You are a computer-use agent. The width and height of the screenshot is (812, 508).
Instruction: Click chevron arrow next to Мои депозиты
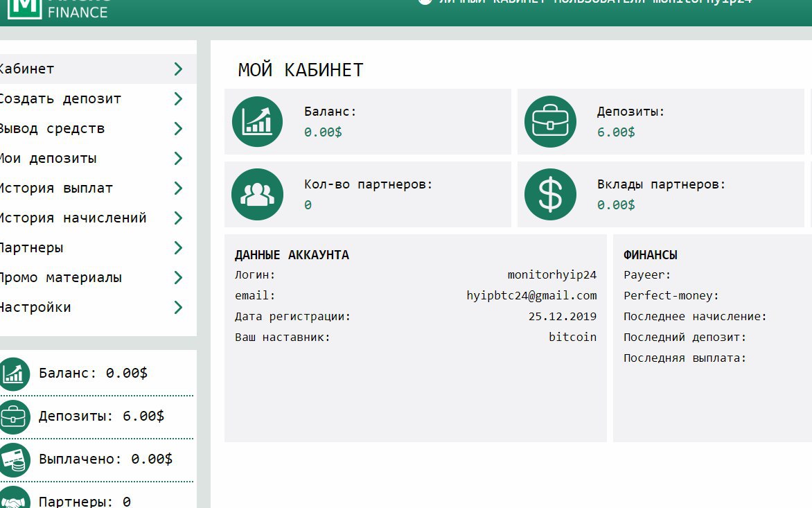click(x=178, y=159)
